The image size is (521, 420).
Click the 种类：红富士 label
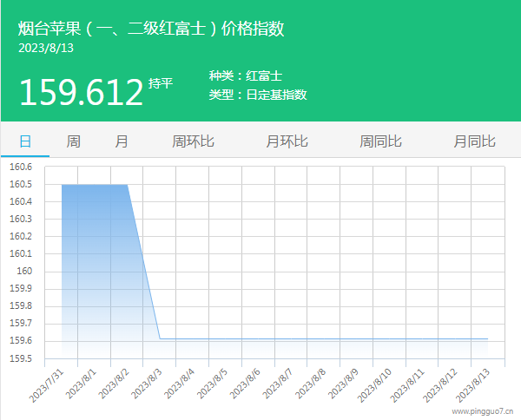[246, 76]
